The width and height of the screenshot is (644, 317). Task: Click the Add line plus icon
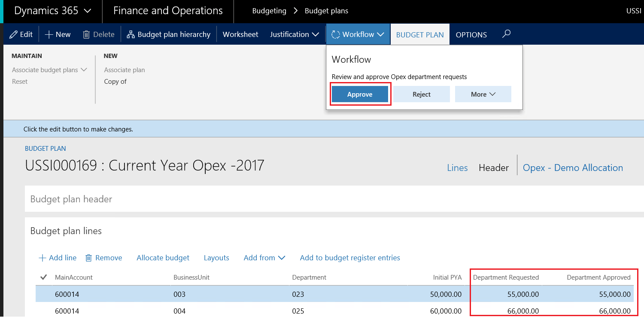click(x=42, y=258)
